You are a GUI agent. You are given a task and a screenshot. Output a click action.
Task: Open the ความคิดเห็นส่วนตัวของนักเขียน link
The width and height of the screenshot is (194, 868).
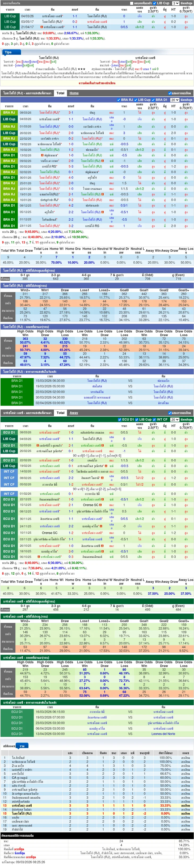coord(97,83)
